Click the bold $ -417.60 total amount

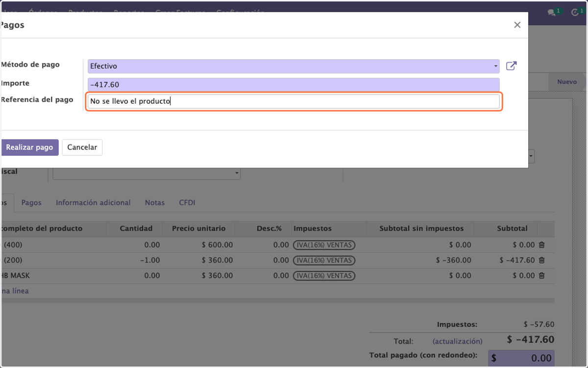point(531,340)
